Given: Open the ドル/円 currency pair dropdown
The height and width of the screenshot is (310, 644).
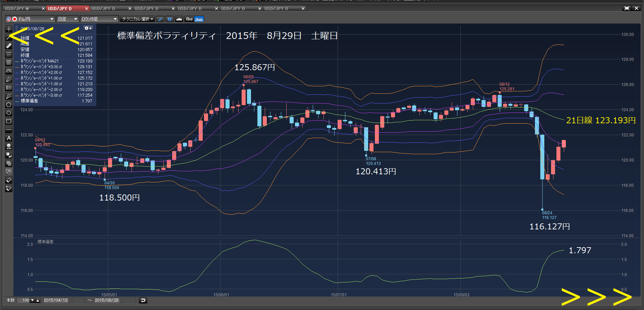Looking at the screenshot, I should pyautogui.click(x=30, y=19).
